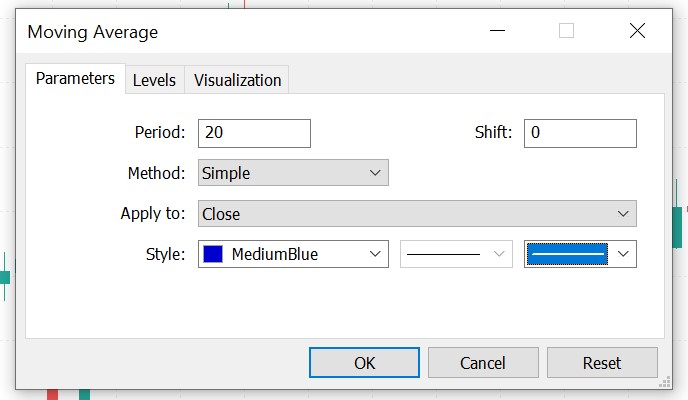Open the Method dropdown showing Simple

pos(292,173)
